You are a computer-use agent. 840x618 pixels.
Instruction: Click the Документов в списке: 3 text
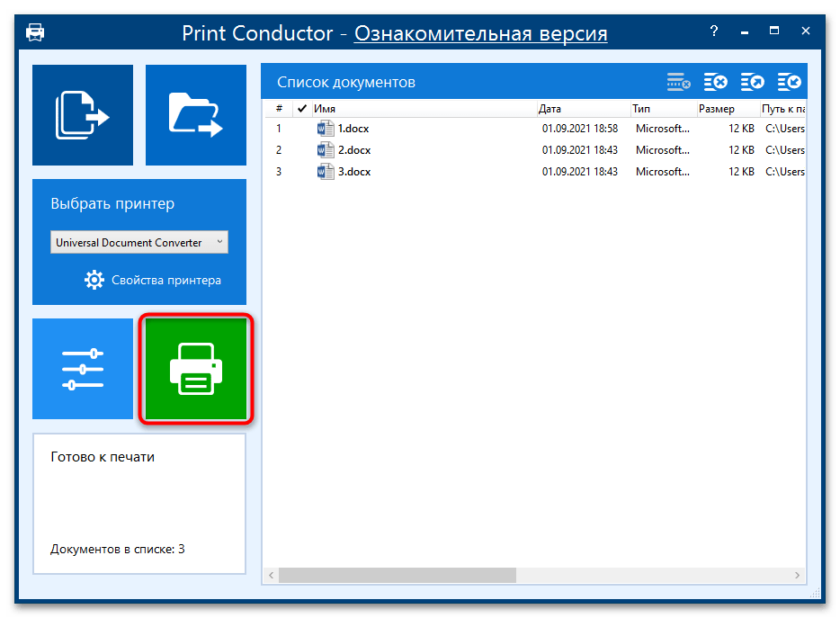tap(117, 549)
